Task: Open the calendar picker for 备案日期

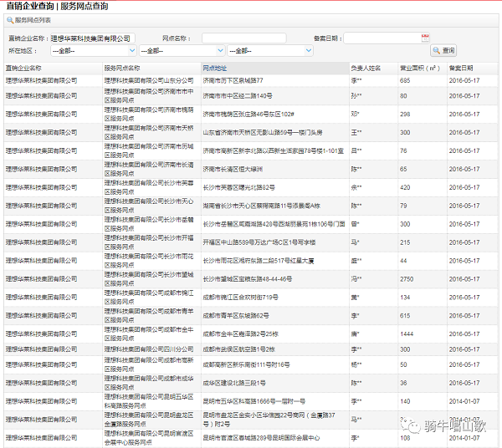Action: click(425, 38)
